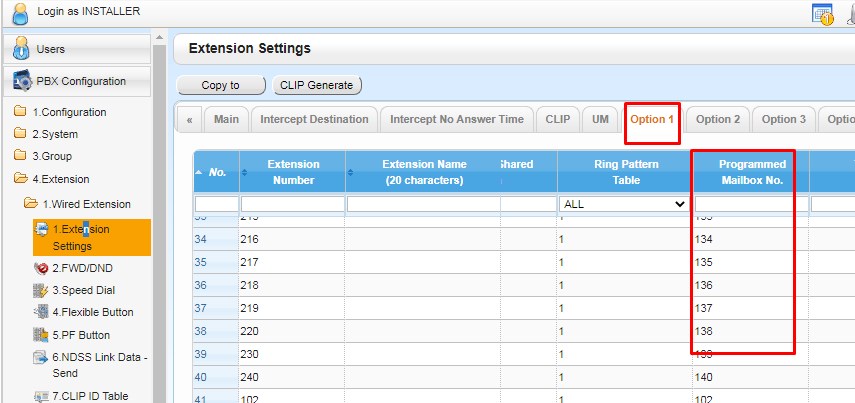This screenshot has width=855, height=403.
Task: Select row number 37
Action: (x=216, y=308)
